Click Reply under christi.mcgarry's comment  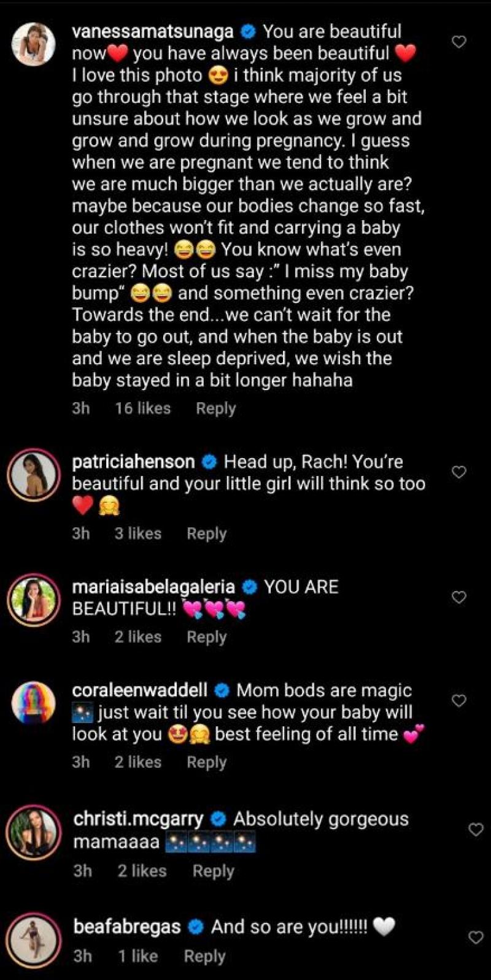tap(213, 870)
